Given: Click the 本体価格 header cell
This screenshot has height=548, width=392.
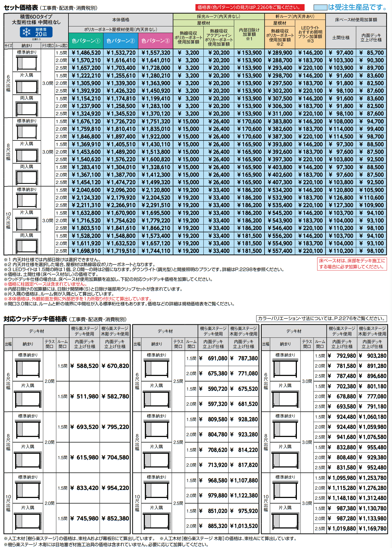Looking at the screenshot, I should (121, 20).
